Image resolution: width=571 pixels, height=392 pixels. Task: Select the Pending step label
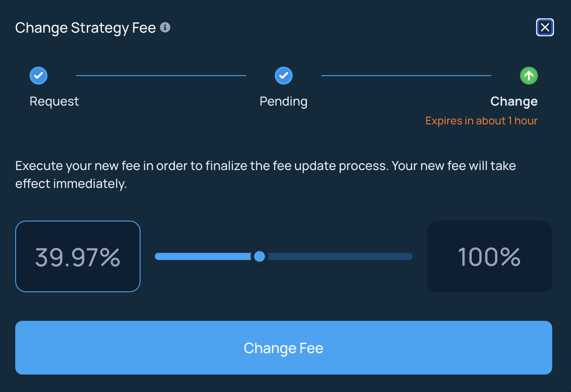[284, 102]
